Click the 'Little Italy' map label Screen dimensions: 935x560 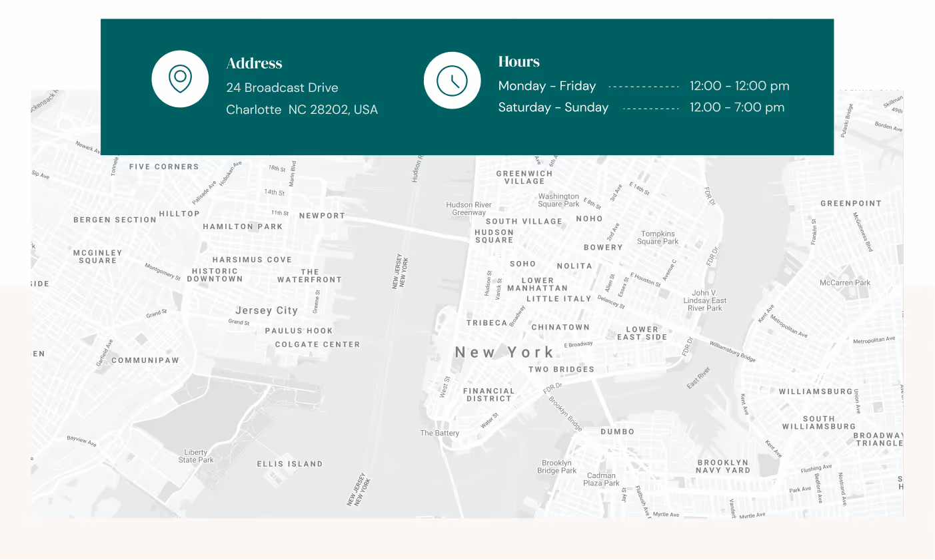(x=559, y=299)
